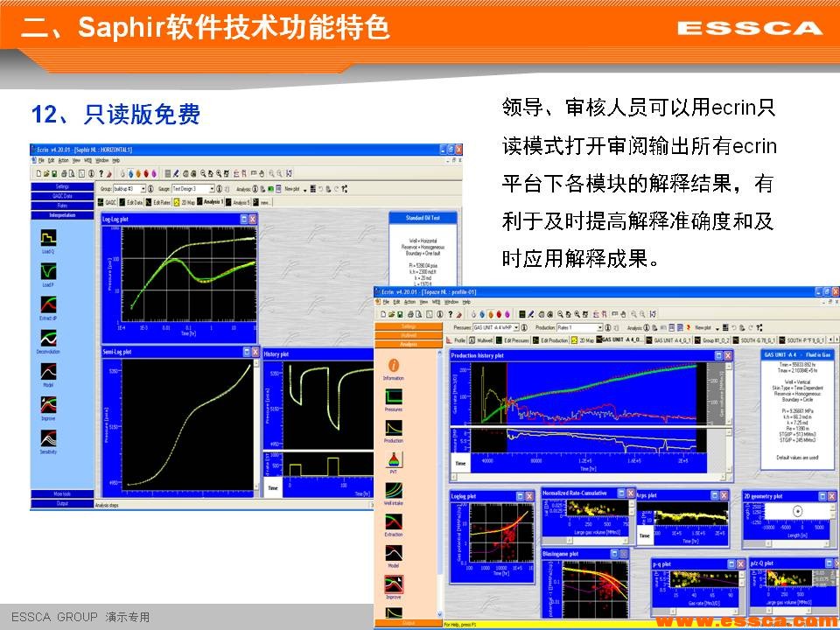Viewport: 840px width, 630px height.
Task: Click the Interpretation panel header
Action: coord(61,214)
